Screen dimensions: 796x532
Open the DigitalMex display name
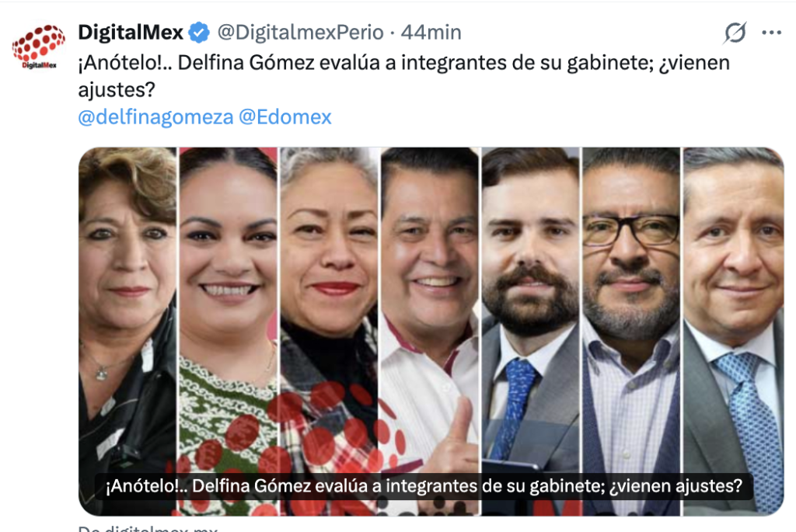[131, 33]
